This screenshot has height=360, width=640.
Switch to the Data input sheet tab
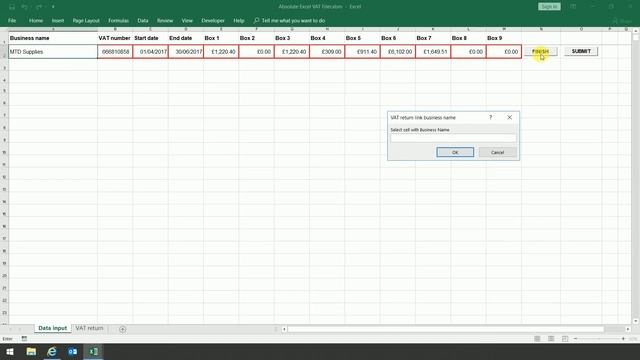point(53,329)
